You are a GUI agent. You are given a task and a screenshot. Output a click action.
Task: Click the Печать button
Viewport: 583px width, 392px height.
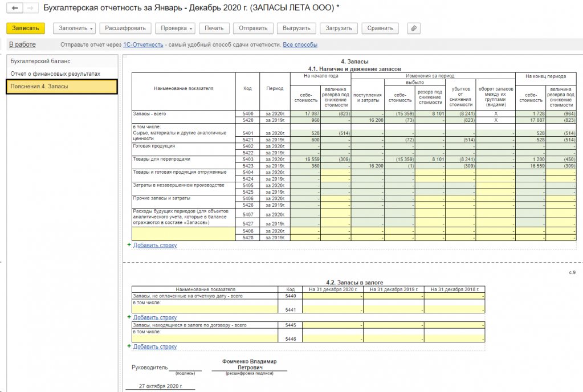tap(214, 28)
